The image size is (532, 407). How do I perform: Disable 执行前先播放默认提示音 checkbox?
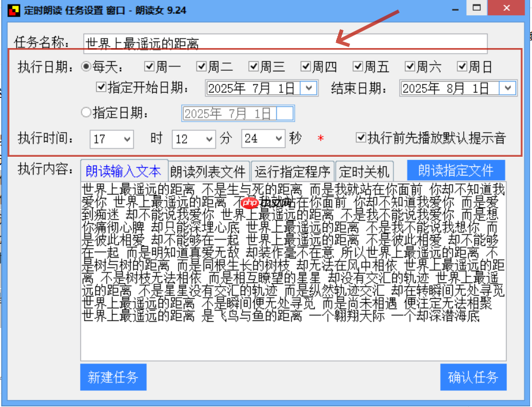coord(361,138)
